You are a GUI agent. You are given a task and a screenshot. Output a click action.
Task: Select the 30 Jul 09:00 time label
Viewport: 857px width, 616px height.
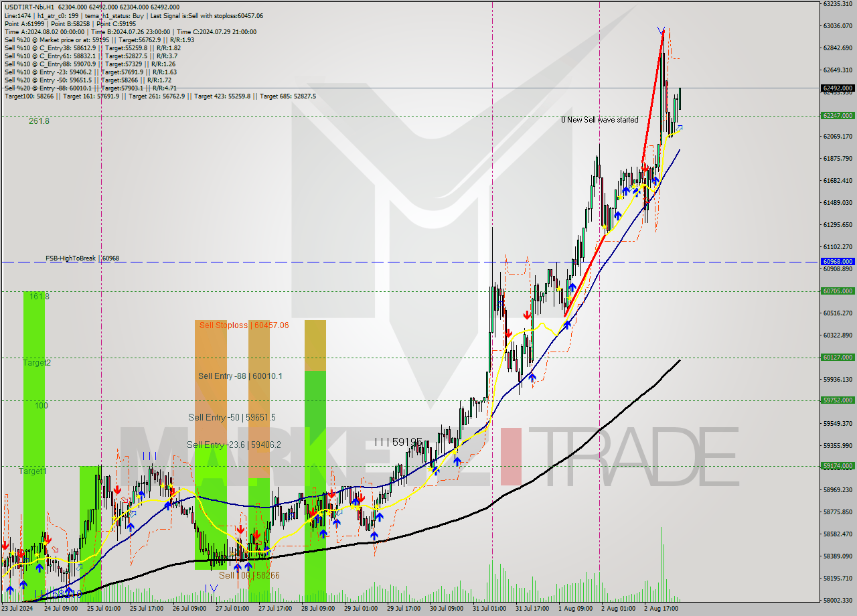(x=447, y=609)
